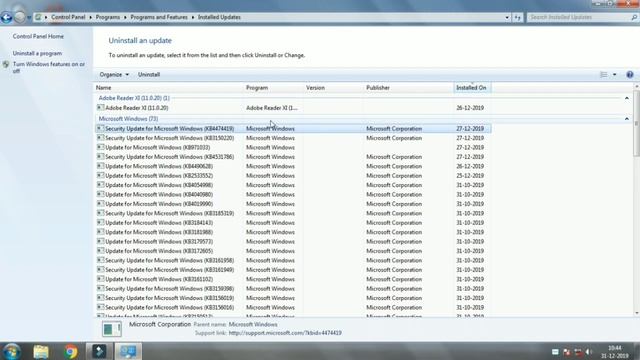Click the Forward navigation arrow button

[19, 17]
